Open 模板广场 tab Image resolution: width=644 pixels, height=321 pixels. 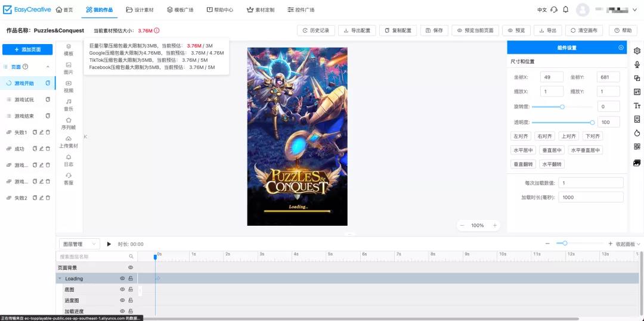[x=180, y=10]
